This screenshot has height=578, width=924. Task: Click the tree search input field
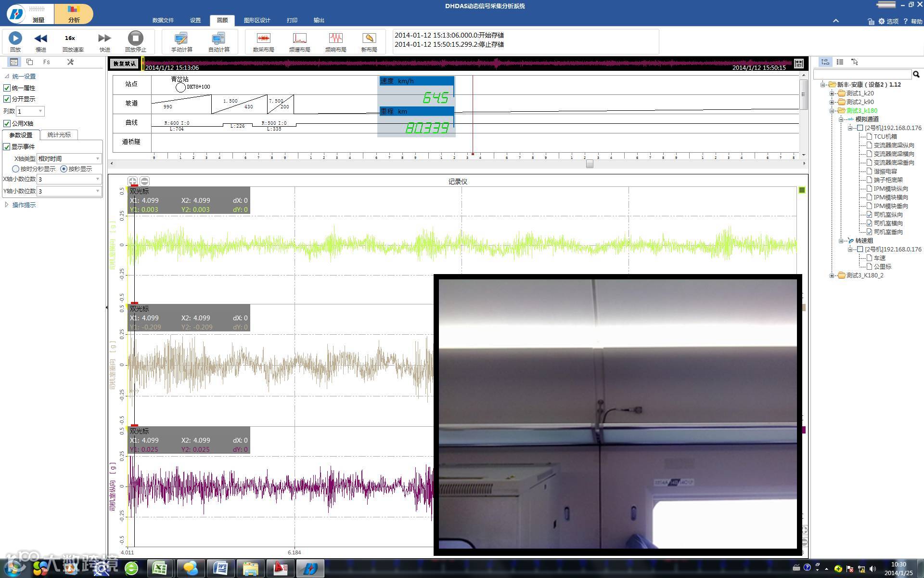862,74
